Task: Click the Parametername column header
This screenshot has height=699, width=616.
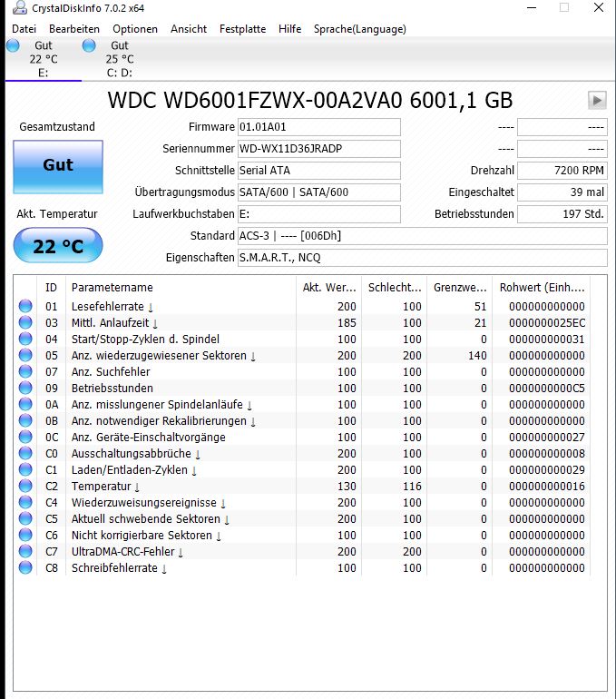Action: point(181,288)
